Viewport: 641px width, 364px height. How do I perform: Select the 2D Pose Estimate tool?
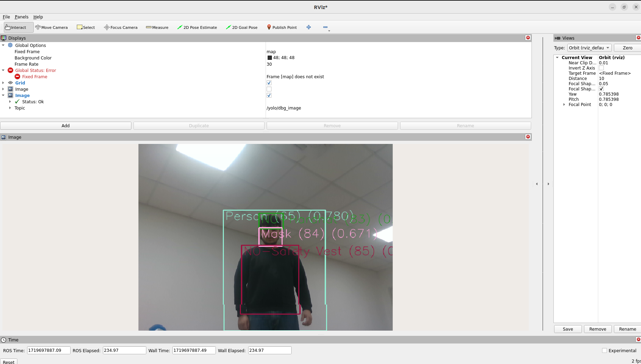[x=197, y=27]
